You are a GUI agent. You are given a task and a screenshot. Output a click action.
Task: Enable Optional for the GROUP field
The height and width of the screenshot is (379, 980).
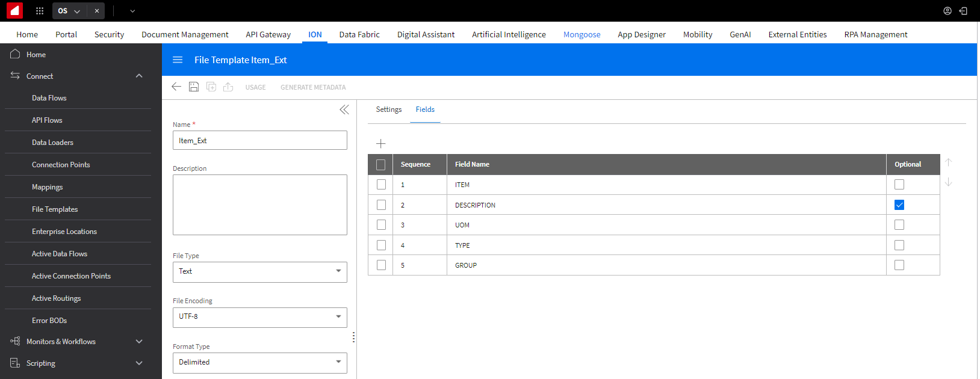click(899, 265)
